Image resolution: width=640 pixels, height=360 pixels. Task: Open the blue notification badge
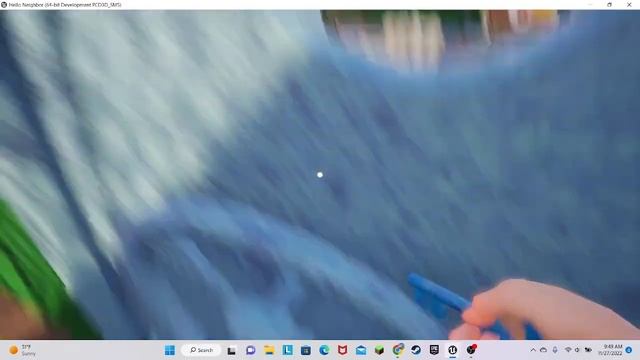pyautogui.click(x=629, y=350)
